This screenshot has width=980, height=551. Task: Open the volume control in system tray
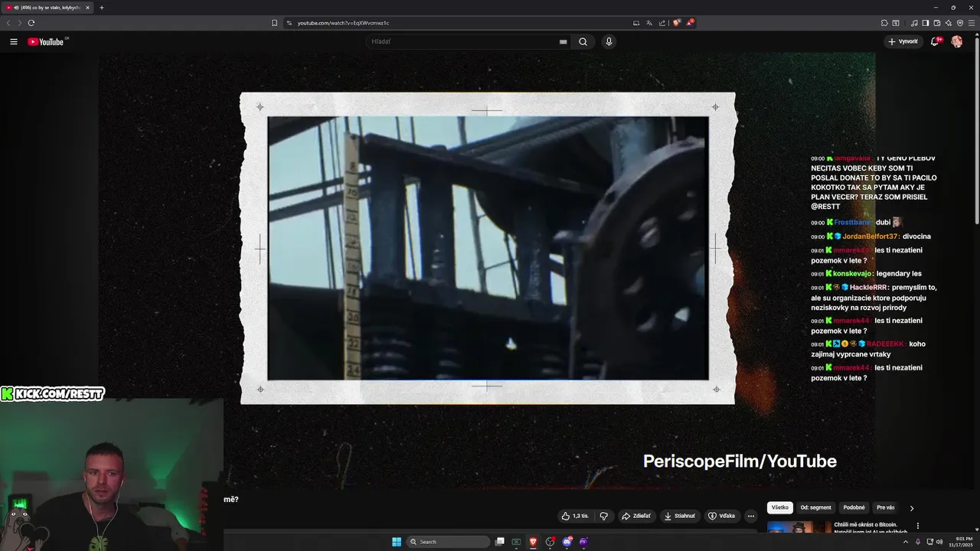tap(939, 542)
